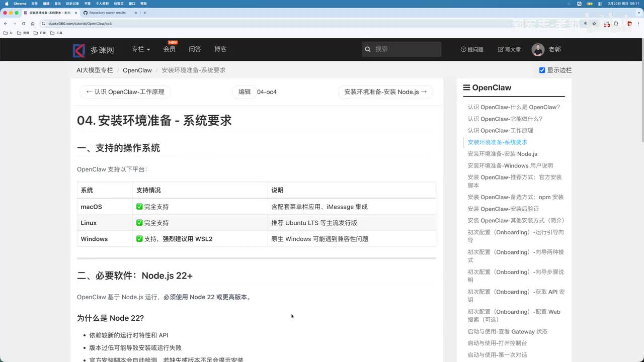Image resolution: width=644 pixels, height=362 pixels.
Task: Bookmark this page with the star icon
Action: [594, 24]
